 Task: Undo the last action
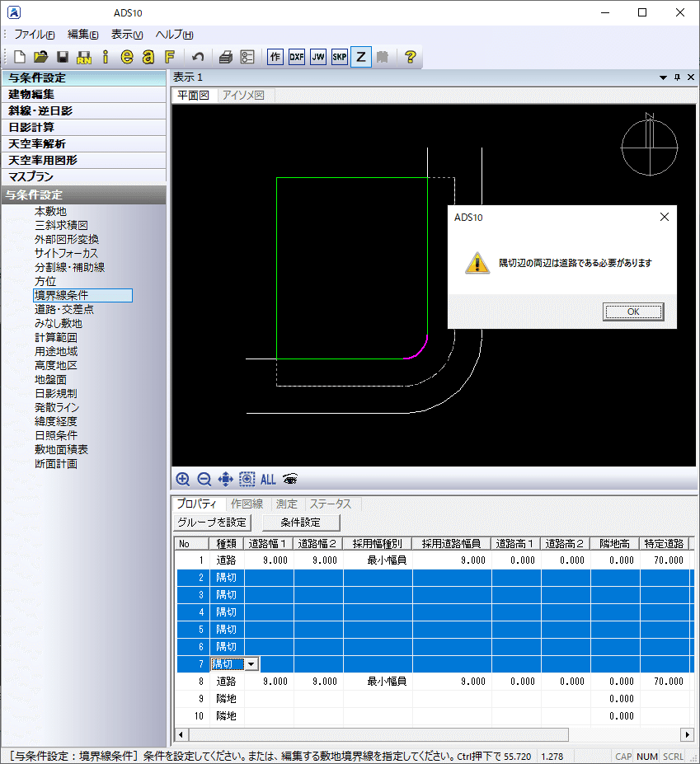click(x=198, y=57)
